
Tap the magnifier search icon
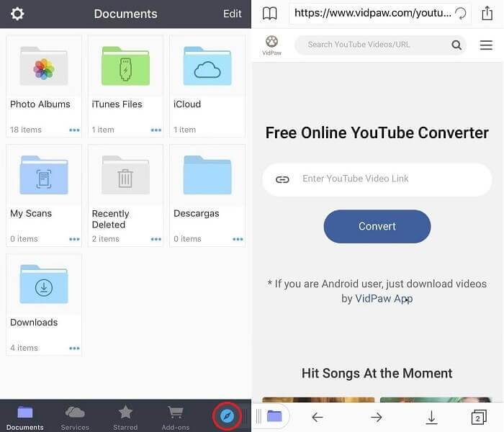456,45
